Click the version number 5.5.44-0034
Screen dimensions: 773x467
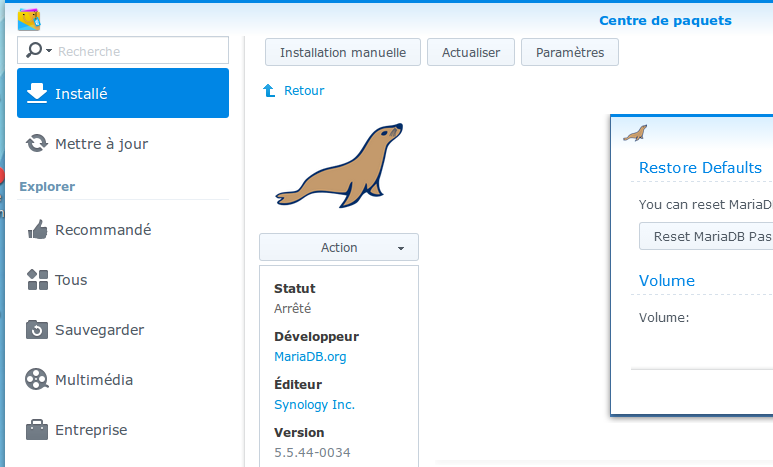[312, 452]
